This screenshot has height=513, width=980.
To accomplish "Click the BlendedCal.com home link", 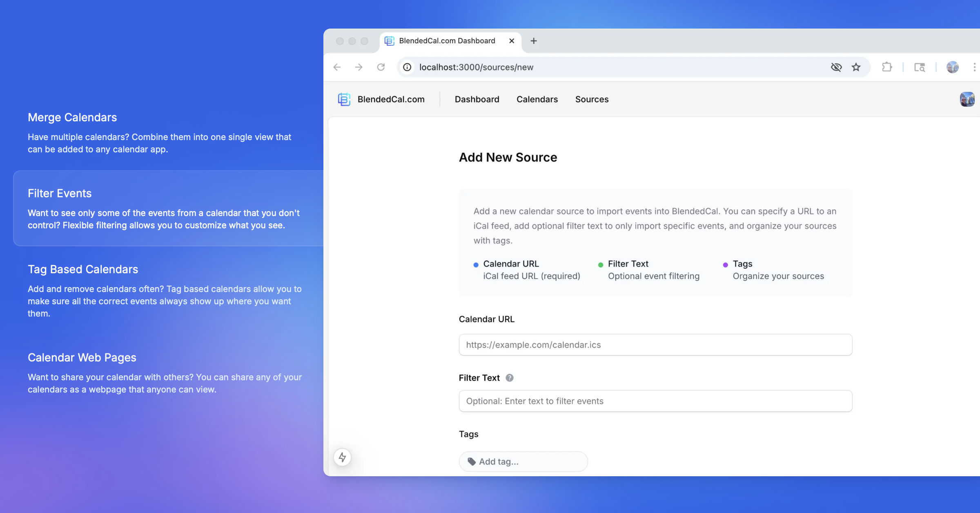I will (390, 99).
